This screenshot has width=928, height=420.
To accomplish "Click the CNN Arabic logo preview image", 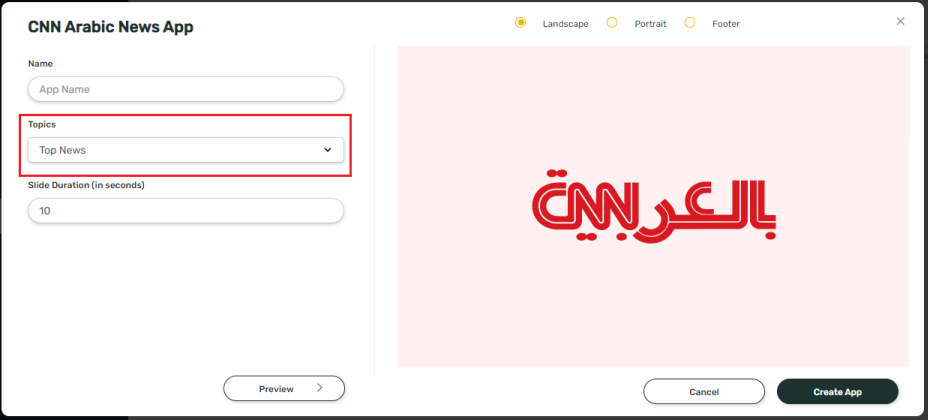I will pos(653,206).
